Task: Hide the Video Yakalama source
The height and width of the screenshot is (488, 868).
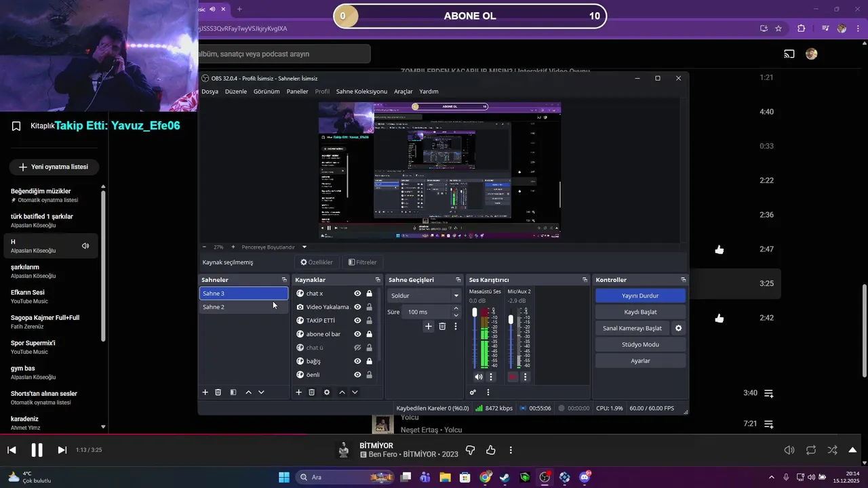Action: [357, 307]
